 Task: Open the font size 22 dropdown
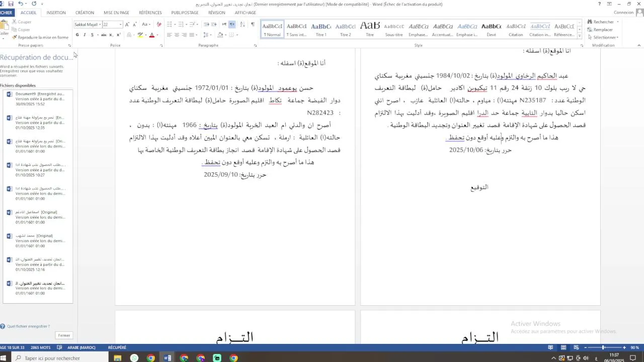tap(120, 25)
